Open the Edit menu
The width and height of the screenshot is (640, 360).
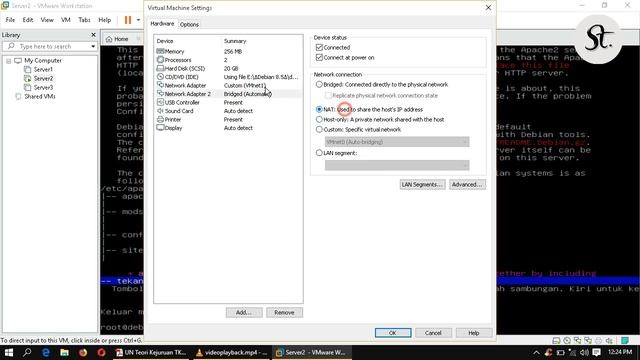(28, 20)
